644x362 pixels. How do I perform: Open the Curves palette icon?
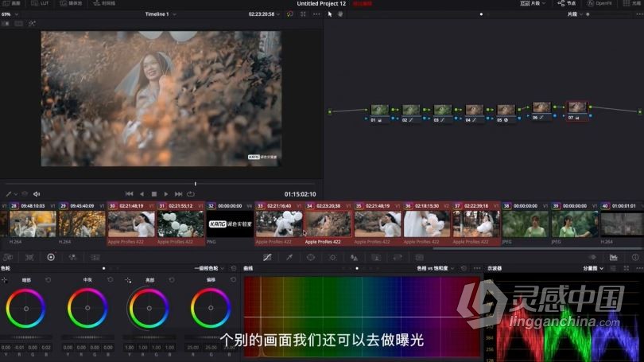click(x=267, y=257)
